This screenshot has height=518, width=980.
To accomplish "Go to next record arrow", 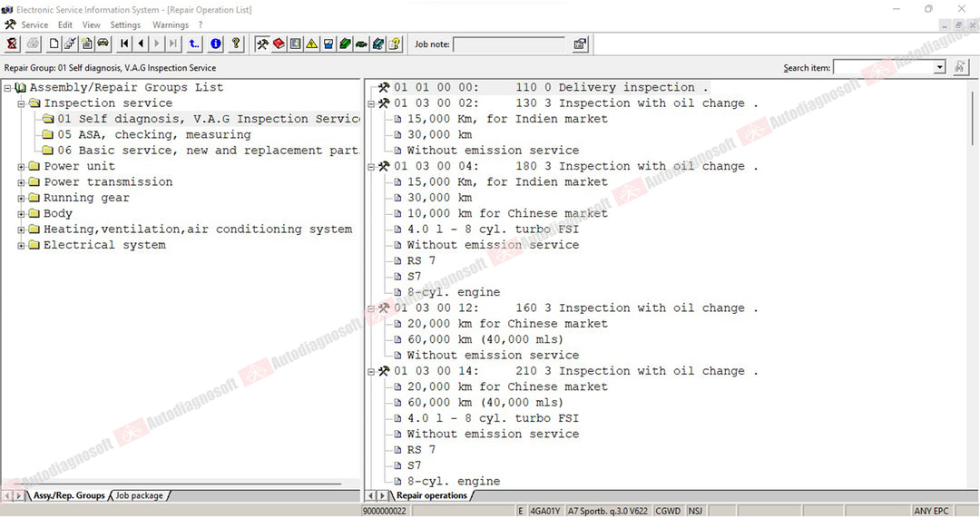I will (x=157, y=44).
